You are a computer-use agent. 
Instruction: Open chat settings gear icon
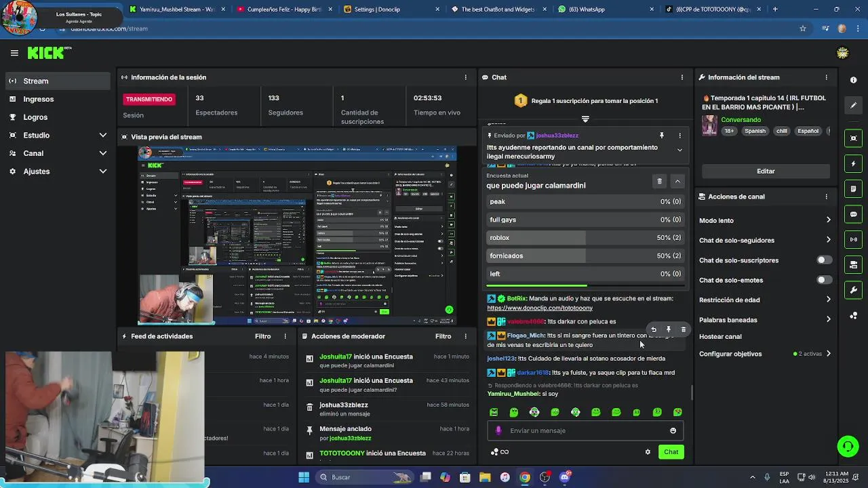pos(648,452)
